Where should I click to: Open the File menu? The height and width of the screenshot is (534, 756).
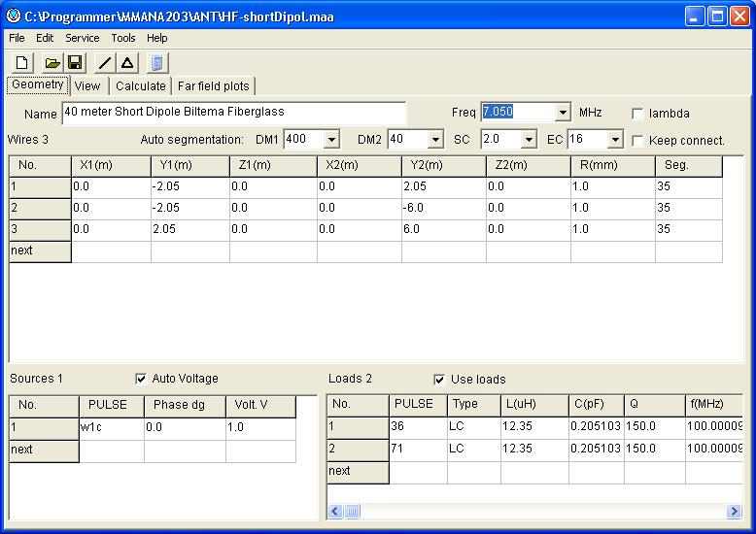[17, 38]
